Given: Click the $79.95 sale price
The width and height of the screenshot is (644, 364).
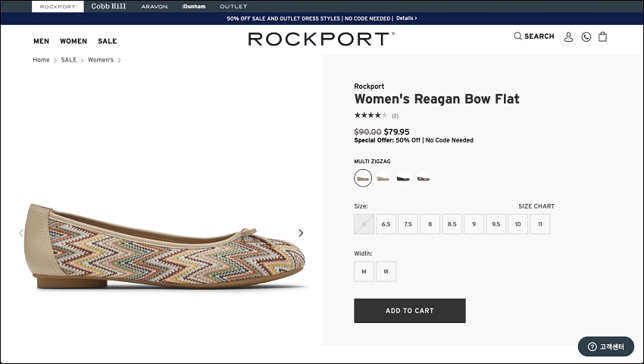Looking at the screenshot, I should [397, 132].
